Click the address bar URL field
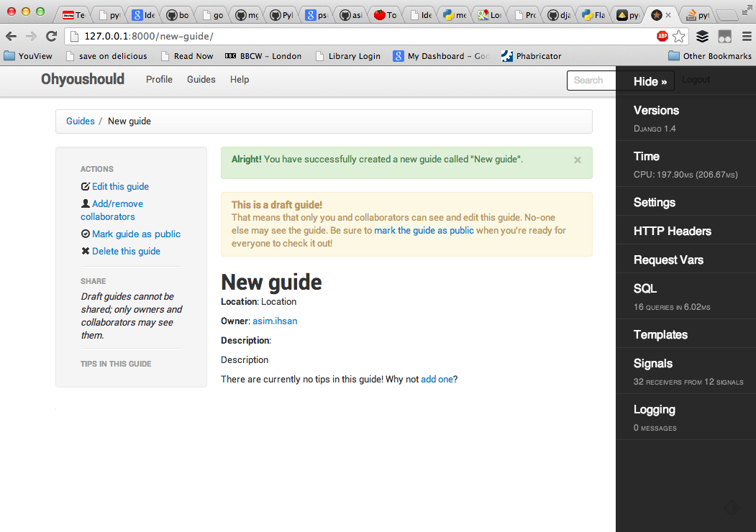This screenshot has width=756, height=532. point(362,36)
